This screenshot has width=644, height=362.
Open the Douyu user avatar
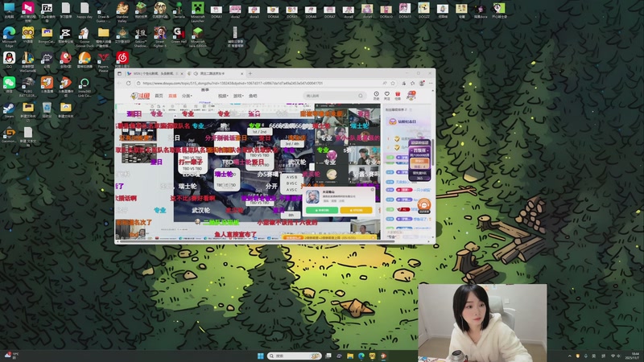411,96
